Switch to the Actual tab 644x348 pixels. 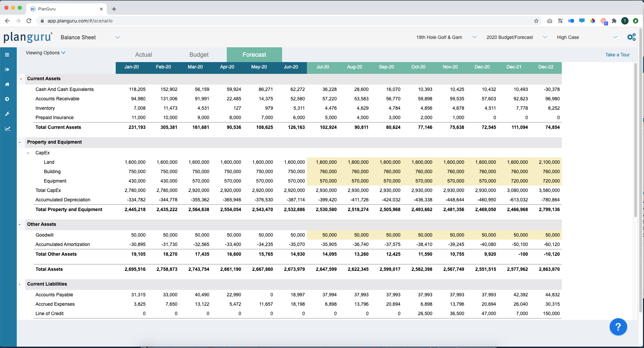coord(144,55)
